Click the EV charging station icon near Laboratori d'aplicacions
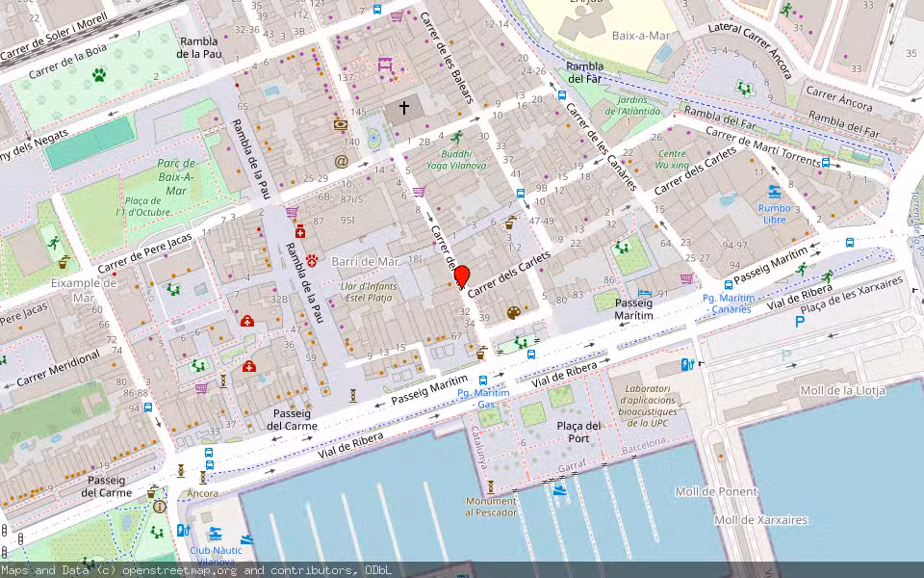924x578 pixels. tap(686, 365)
